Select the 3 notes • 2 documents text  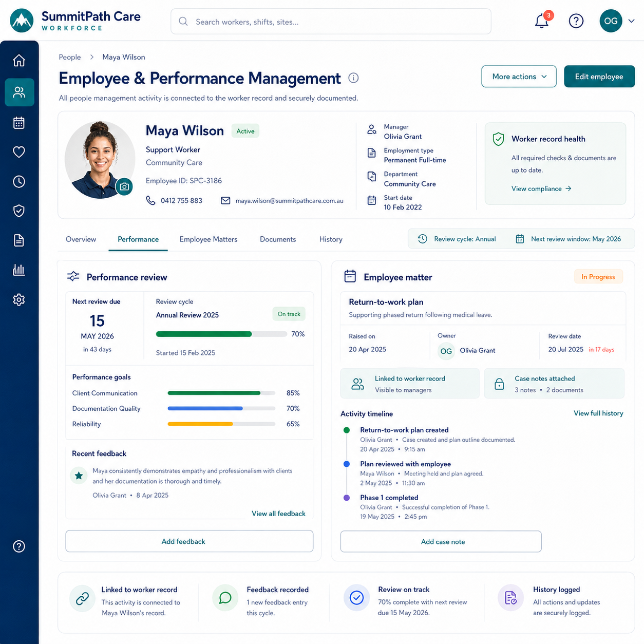click(x=549, y=390)
